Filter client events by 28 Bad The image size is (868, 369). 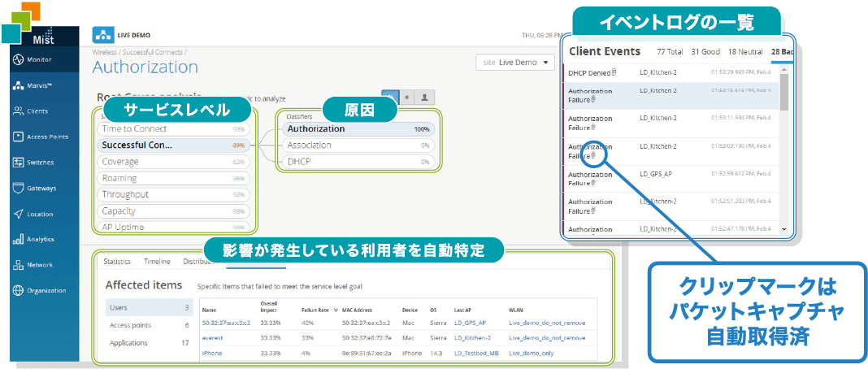(x=782, y=51)
